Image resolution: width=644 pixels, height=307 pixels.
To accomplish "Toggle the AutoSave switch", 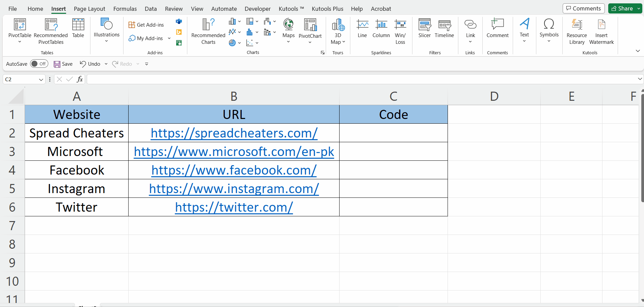I will click(39, 64).
